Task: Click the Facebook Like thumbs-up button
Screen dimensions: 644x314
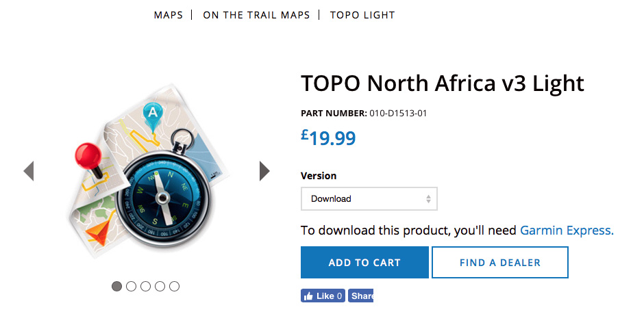Action: pos(323,296)
